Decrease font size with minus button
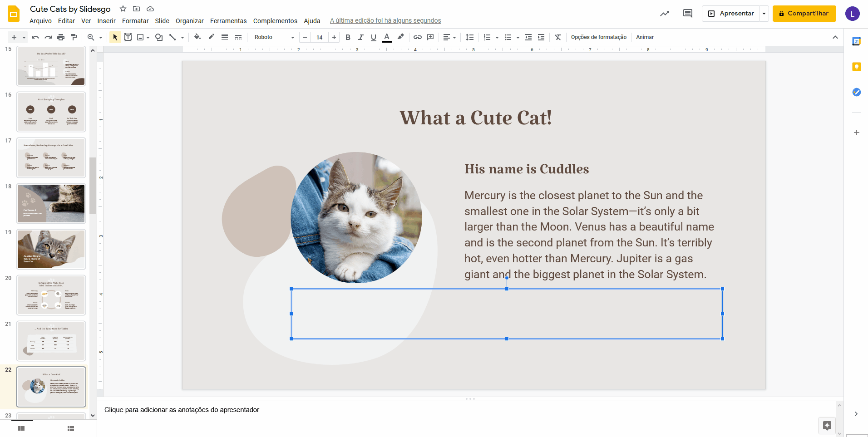This screenshot has height=437, width=868. 305,37
